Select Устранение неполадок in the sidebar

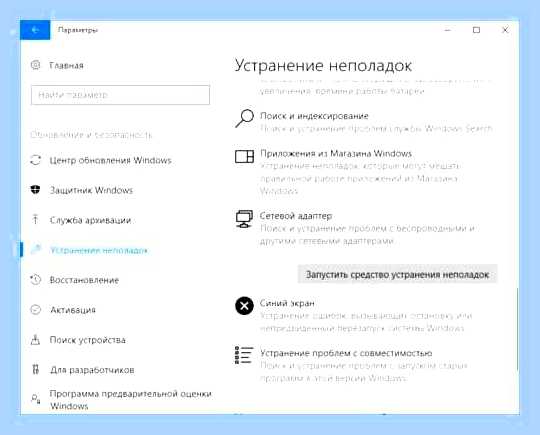pyautogui.click(x=99, y=250)
